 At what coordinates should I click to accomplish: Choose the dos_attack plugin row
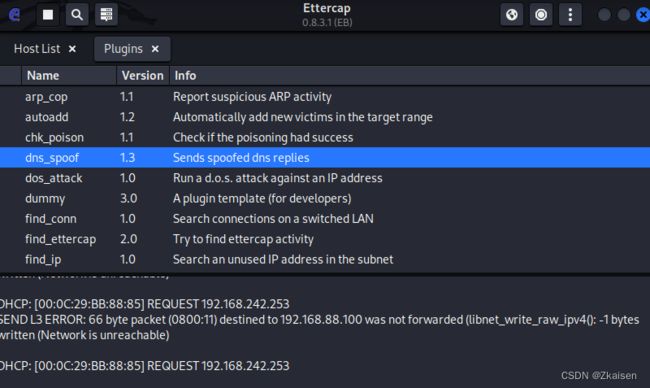coord(325,178)
